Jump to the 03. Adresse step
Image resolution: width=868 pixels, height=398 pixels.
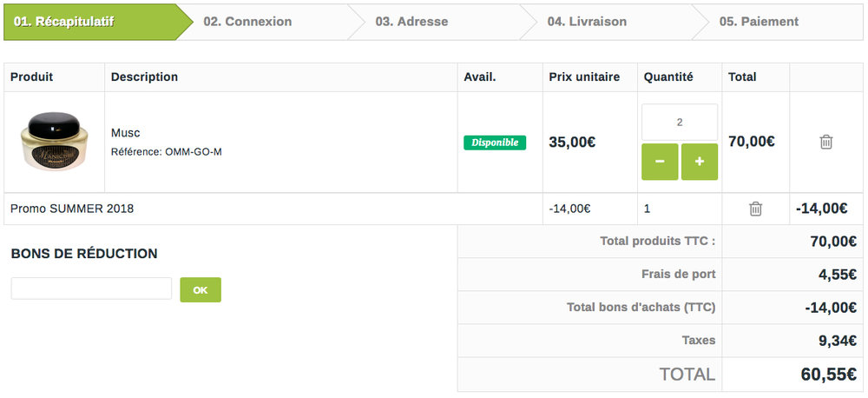411,22
